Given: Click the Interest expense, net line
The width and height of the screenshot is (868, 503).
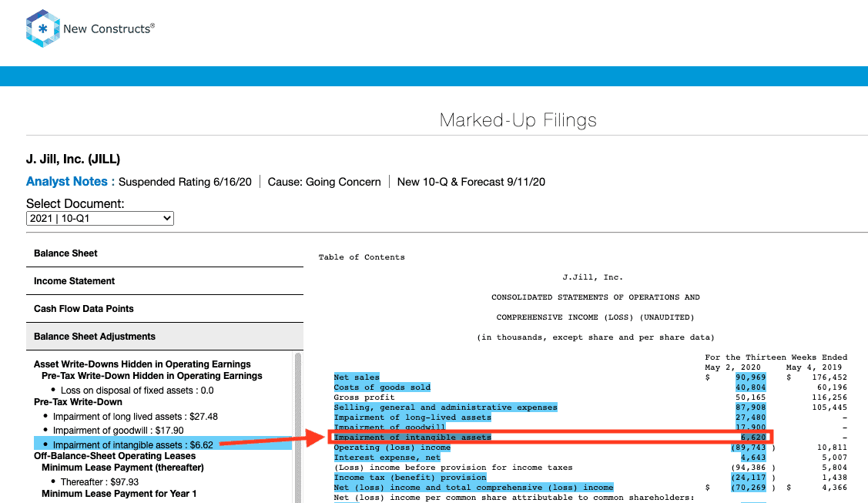Looking at the screenshot, I should [x=387, y=457].
